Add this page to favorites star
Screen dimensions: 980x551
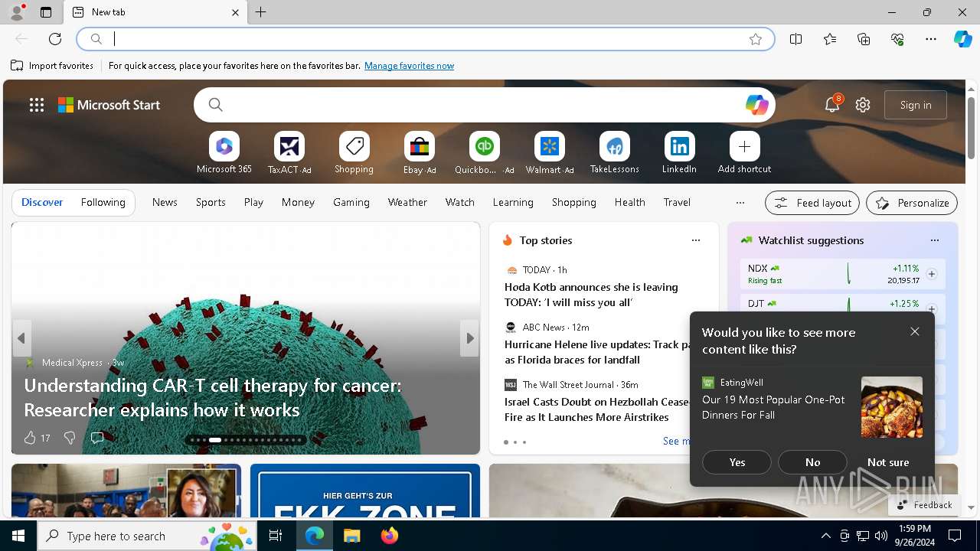(756, 39)
